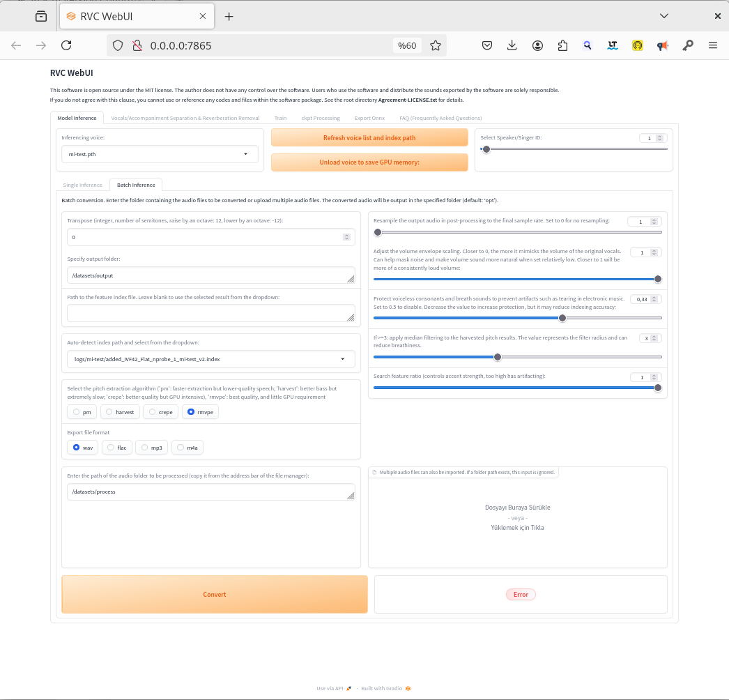Click the %60 zoom level indicator
729x700 pixels.
407,45
